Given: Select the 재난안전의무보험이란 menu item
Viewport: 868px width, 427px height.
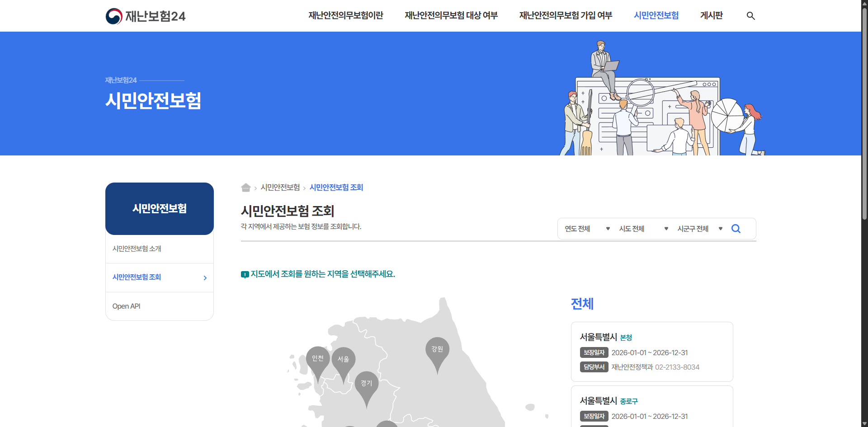Looking at the screenshot, I should (345, 15).
